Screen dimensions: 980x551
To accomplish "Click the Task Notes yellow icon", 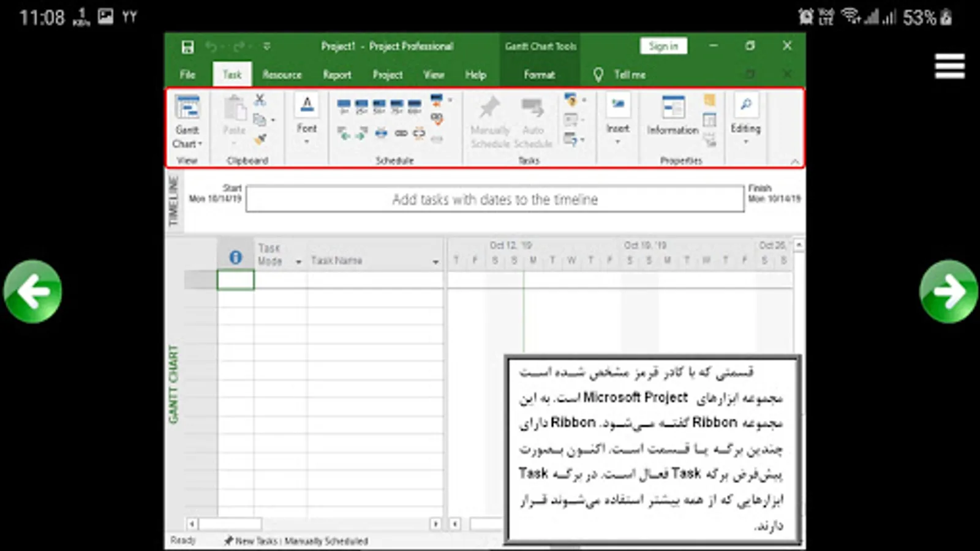I will click(709, 100).
